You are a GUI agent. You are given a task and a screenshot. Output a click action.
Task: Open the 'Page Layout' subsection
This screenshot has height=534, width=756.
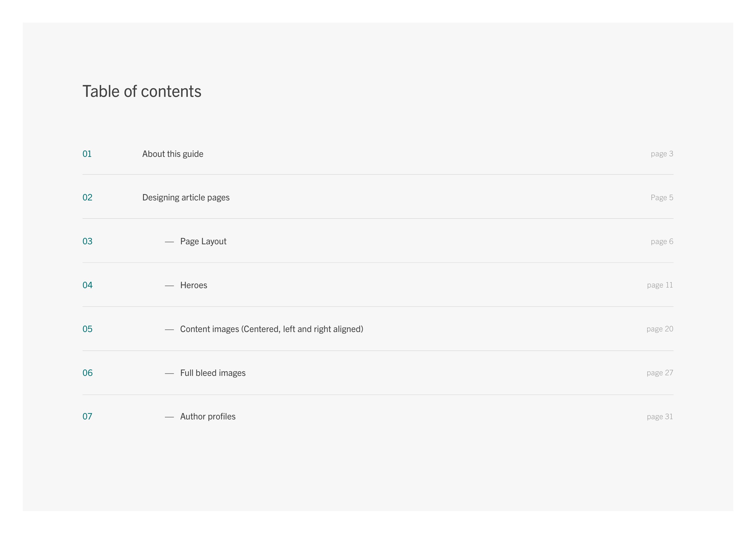click(203, 242)
